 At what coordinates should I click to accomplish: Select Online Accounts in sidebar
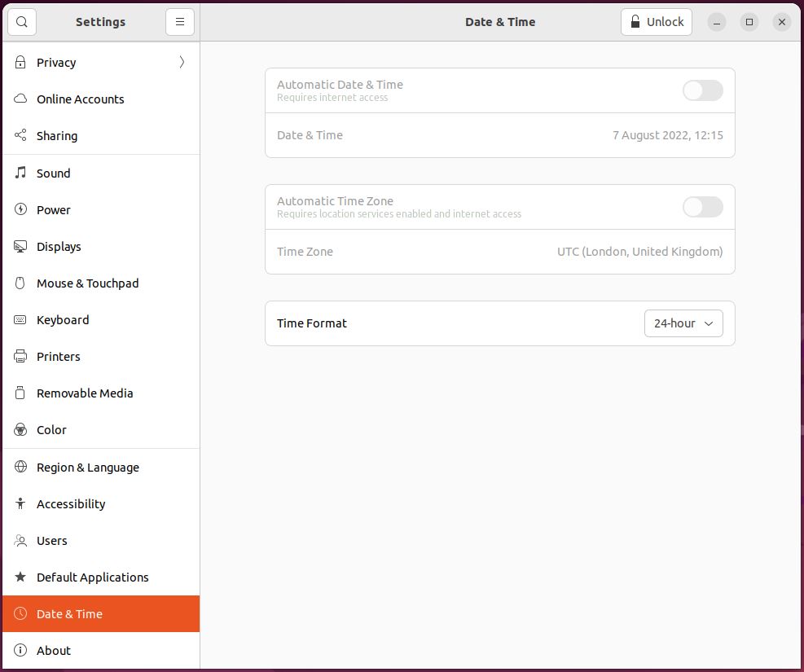[80, 99]
